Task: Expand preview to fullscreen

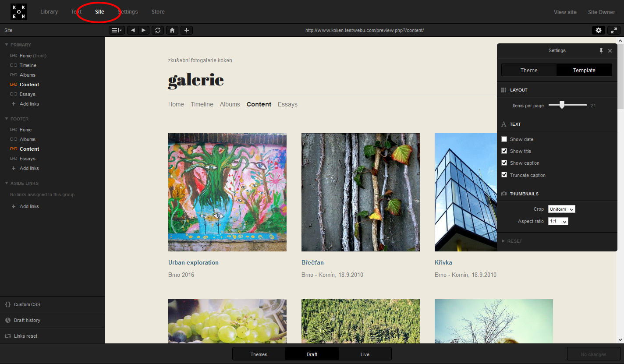Action: [613, 30]
